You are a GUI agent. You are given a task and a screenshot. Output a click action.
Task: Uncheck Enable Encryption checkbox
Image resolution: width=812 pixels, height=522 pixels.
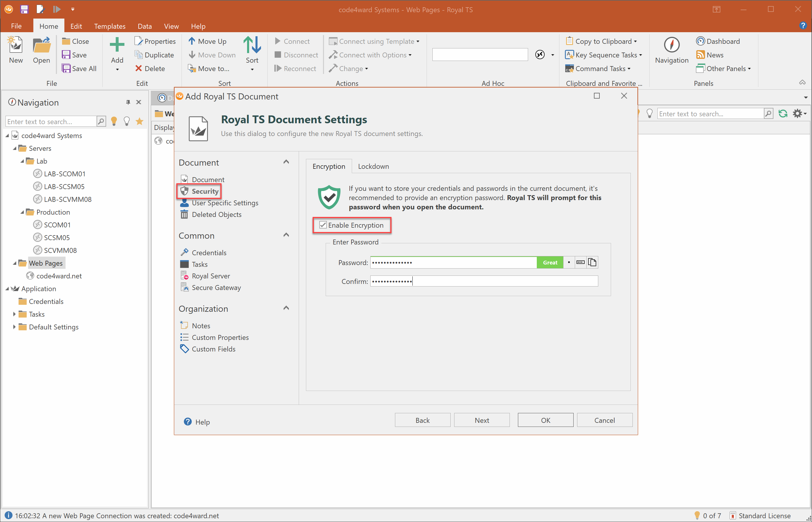(x=323, y=225)
